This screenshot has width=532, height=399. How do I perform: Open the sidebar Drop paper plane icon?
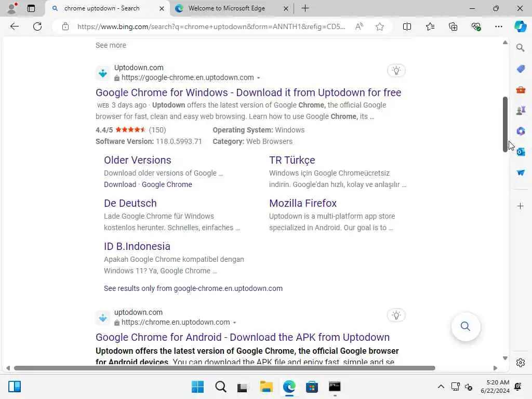coord(521,172)
